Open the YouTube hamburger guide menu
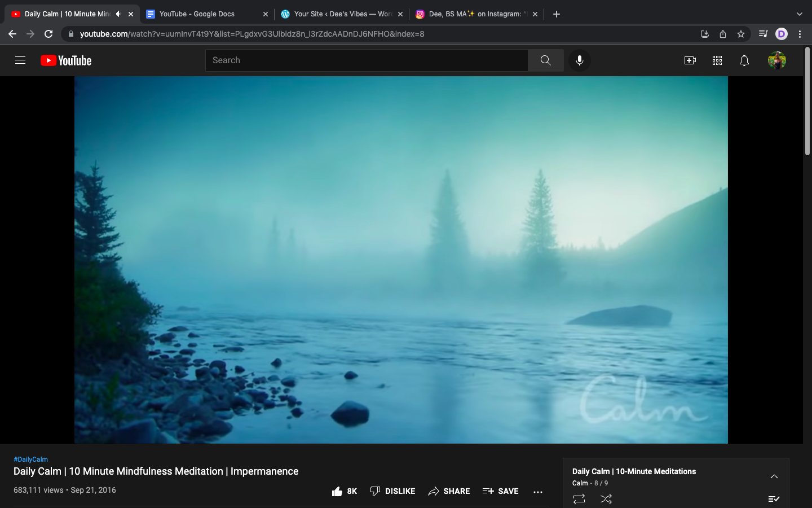The image size is (812, 508). click(x=20, y=60)
